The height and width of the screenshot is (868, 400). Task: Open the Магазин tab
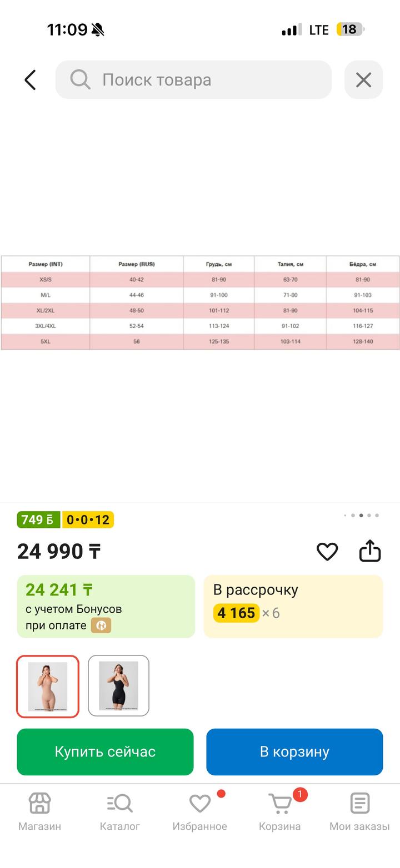[x=39, y=811]
